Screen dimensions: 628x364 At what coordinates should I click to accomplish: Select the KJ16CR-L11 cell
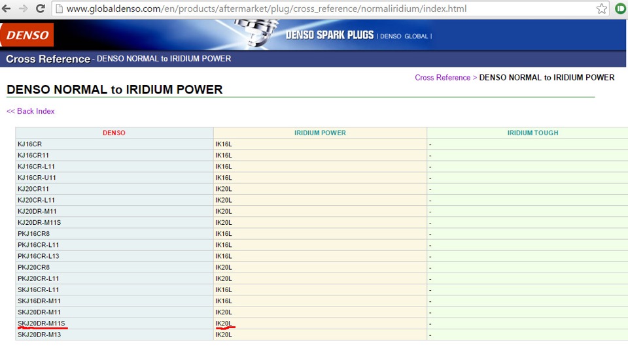[x=114, y=167]
